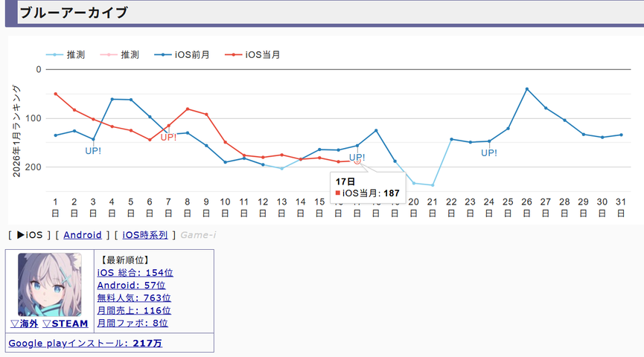This screenshot has width=644, height=357.
Task: Open the 月間ファボ: 8位 link
Action: point(133,324)
